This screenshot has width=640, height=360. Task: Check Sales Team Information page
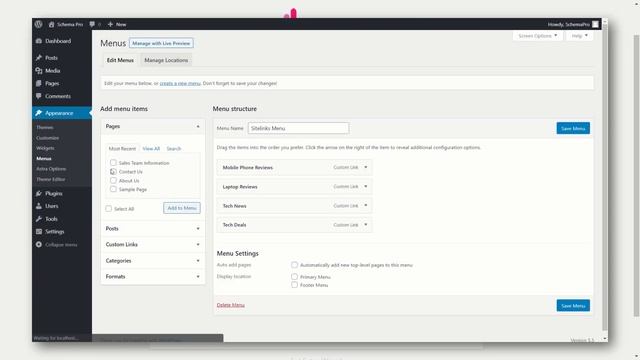[x=113, y=162]
